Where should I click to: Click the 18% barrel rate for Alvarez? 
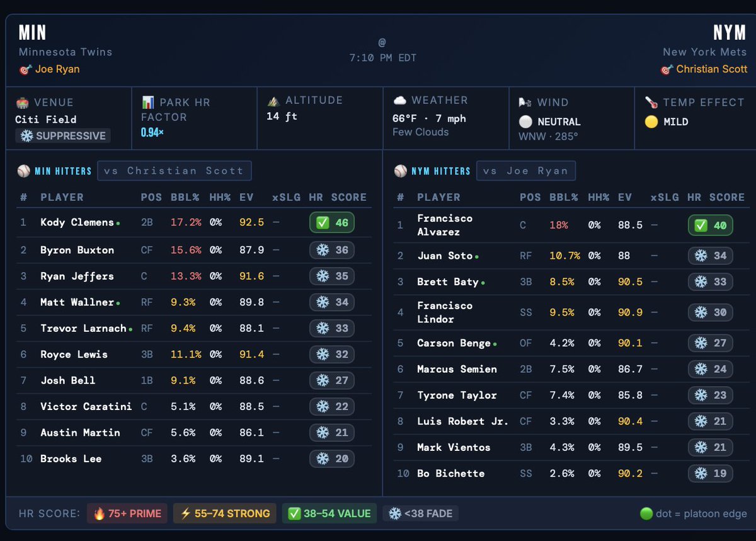(558, 225)
